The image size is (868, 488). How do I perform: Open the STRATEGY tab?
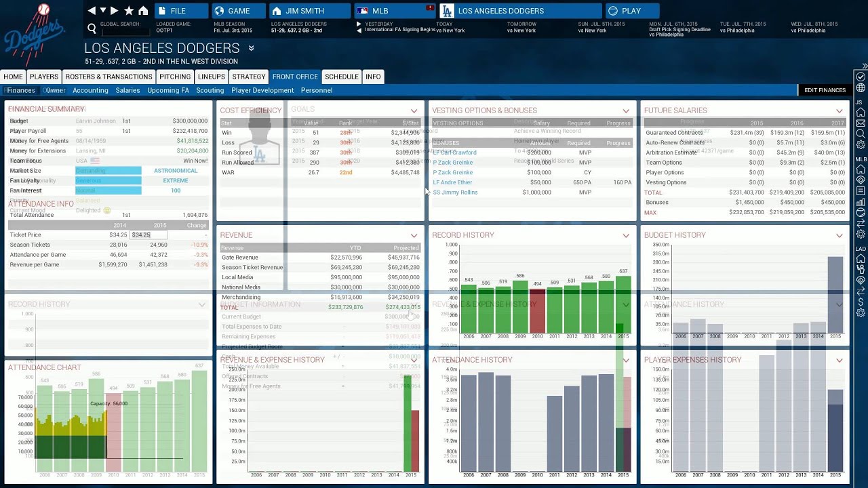pos(249,77)
